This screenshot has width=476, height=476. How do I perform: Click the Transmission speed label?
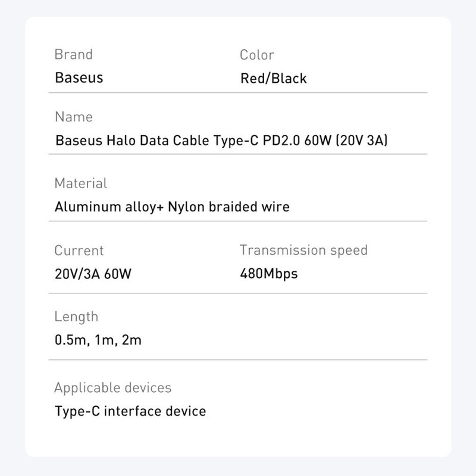pos(303,250)
